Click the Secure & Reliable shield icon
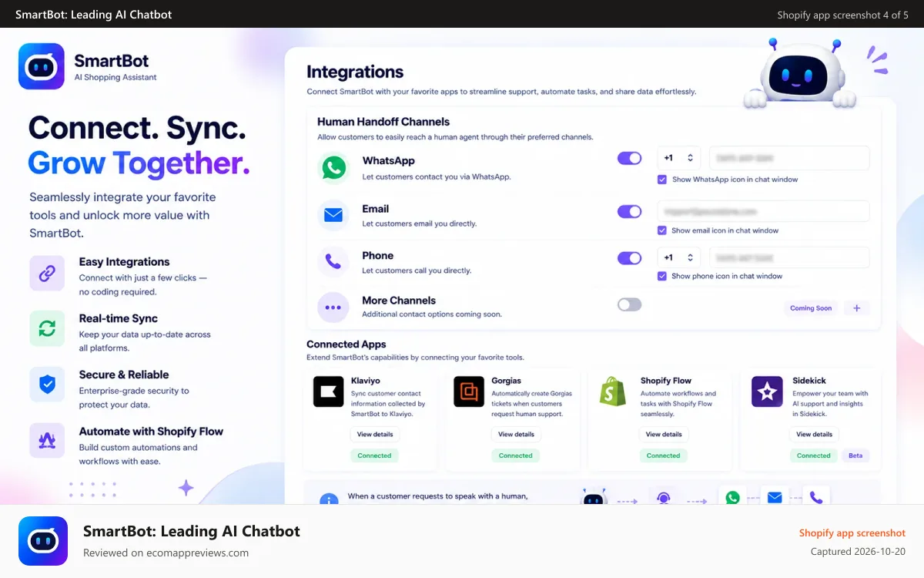The height and width of the screenshot is (578, 924). click(x=47, y=385)
